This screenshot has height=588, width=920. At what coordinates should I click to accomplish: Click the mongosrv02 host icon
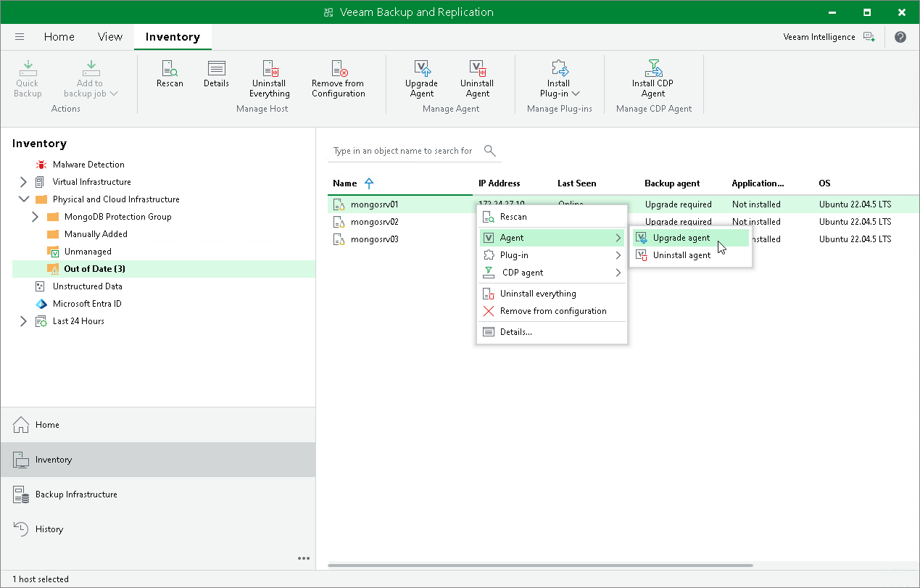tap(339, 222)
